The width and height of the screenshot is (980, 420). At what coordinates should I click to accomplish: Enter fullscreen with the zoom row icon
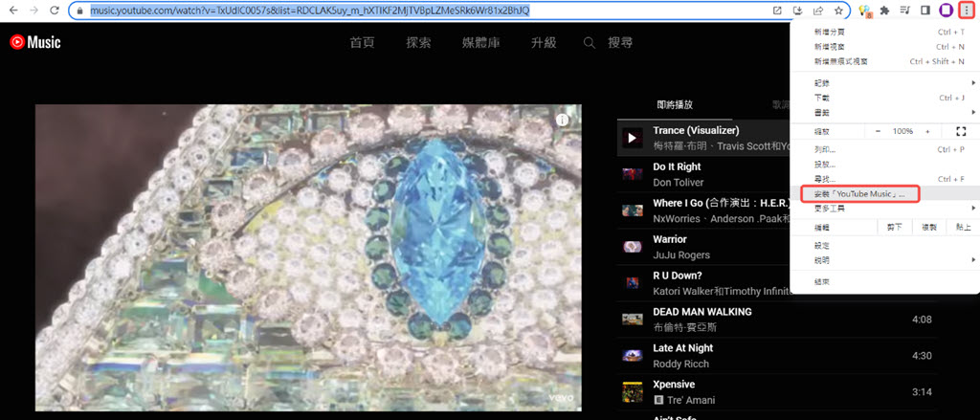tap(961, 131)
